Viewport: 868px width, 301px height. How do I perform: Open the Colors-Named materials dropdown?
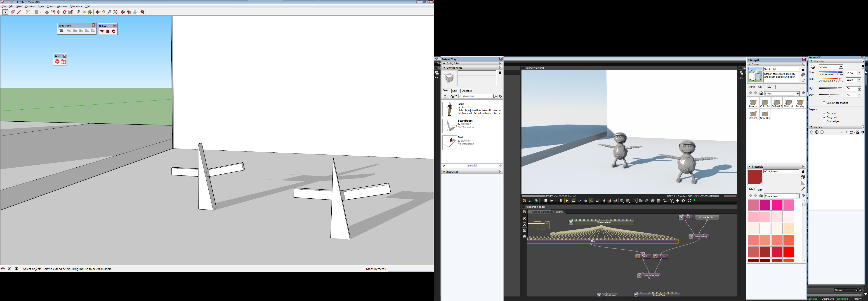797,196
